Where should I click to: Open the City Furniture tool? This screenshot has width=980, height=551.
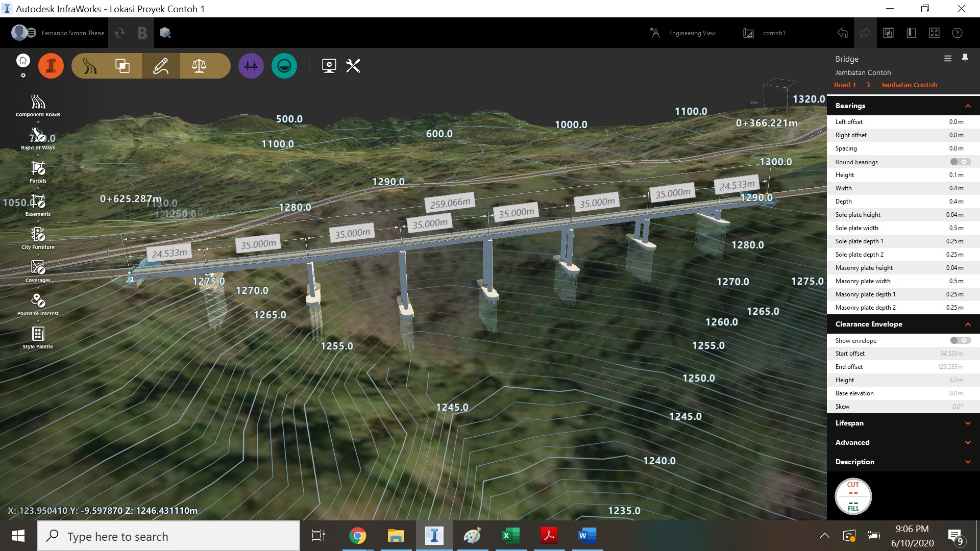click(x=38, y=235)
